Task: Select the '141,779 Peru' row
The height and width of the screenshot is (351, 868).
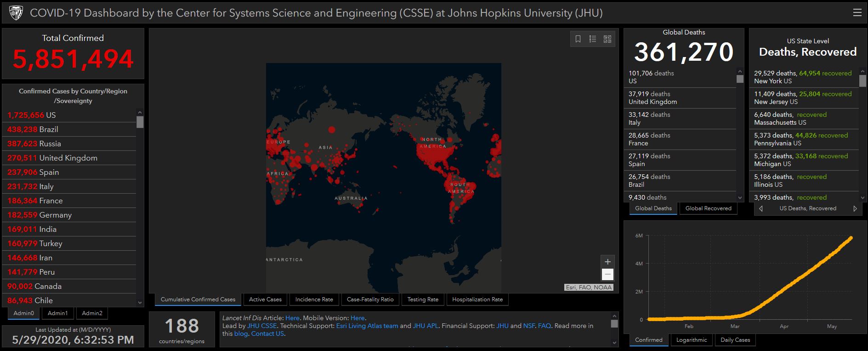Action: (x=69, y=272)
